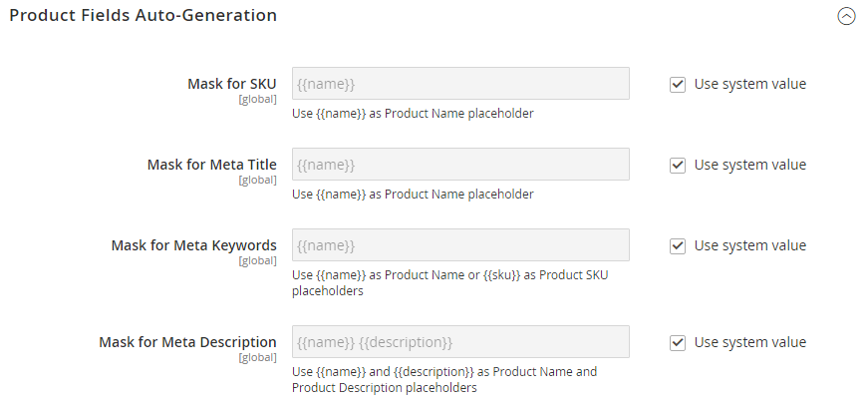The height and width of the screenshot is (406, 868).
Task: Uncheck Use system value for Mask for SKU
Action: pyautogui.click(x=678, y=85)
